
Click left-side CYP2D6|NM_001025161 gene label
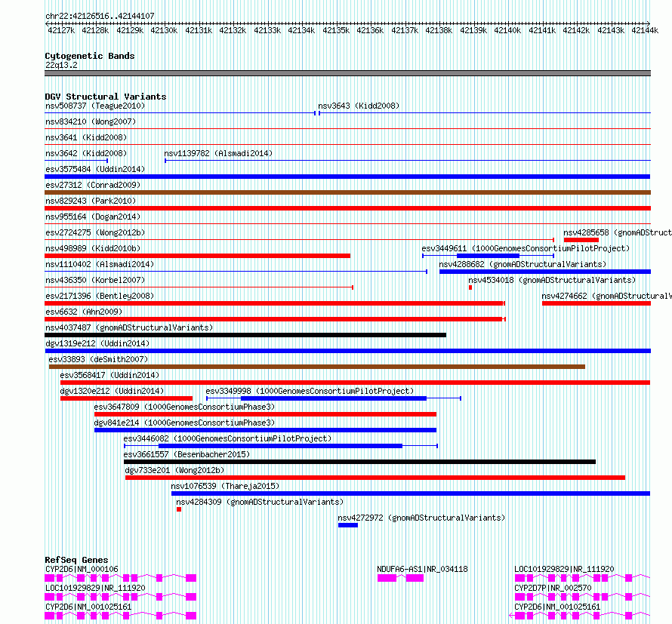pos(88,607)
